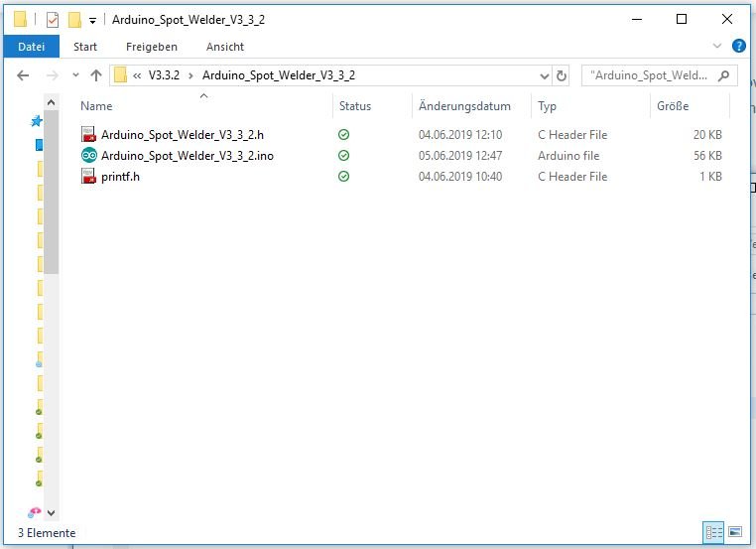Screen dimensions: 756x549
Task: Click the date 04.06.2019 10:40
Action: [460, 177]
